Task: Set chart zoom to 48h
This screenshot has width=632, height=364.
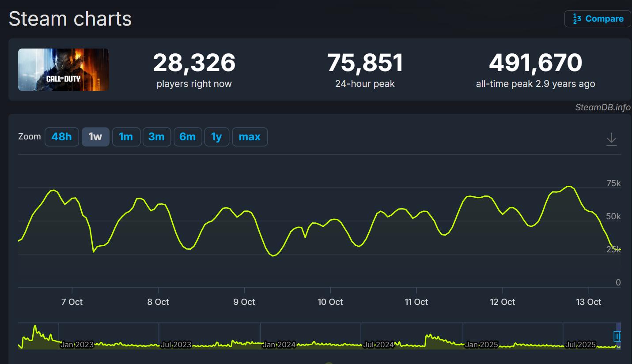Action: click(x=61, y=137)
